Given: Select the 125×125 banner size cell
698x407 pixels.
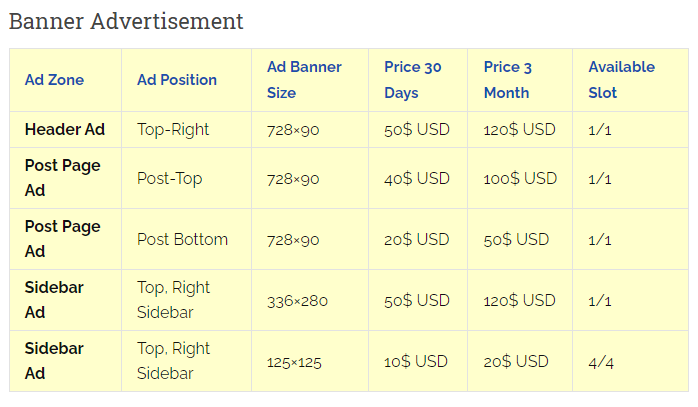Looking at the screenshot, I should pos(294,362).
